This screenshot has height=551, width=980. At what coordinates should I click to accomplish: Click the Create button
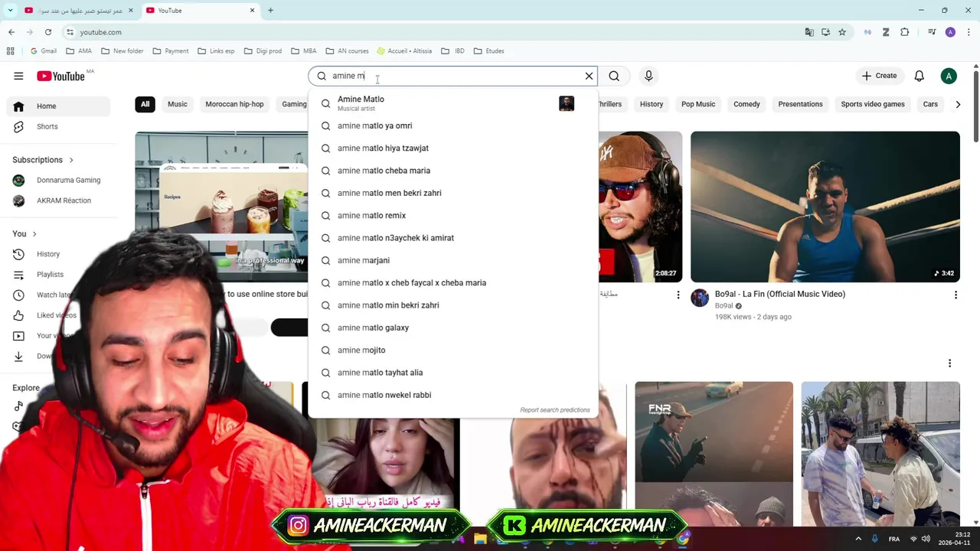tap(879, 76)
